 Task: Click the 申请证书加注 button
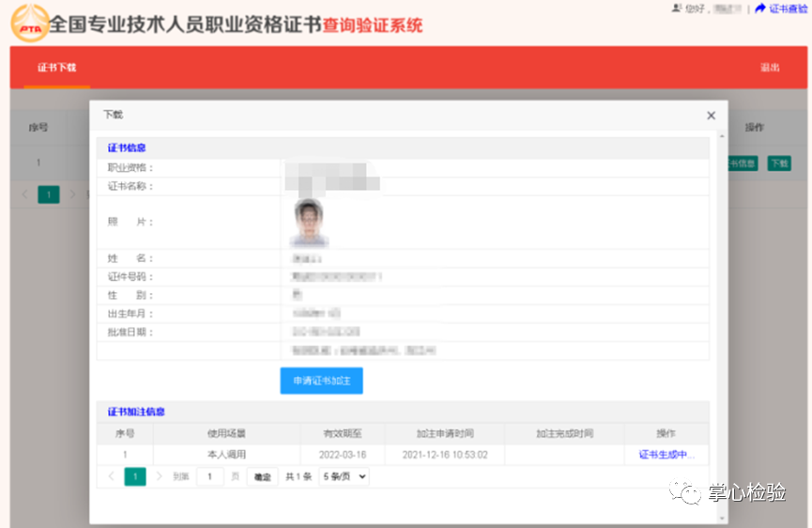coord(321,380)
